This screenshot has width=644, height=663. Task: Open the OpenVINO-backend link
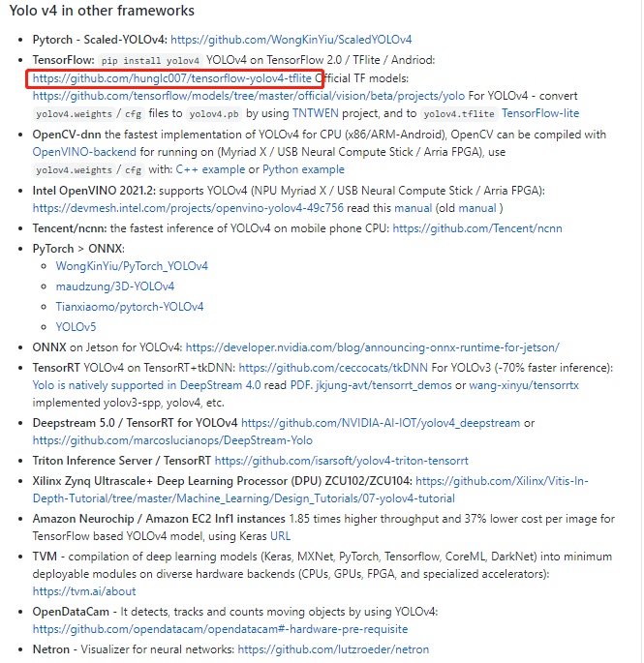[84, 152]
